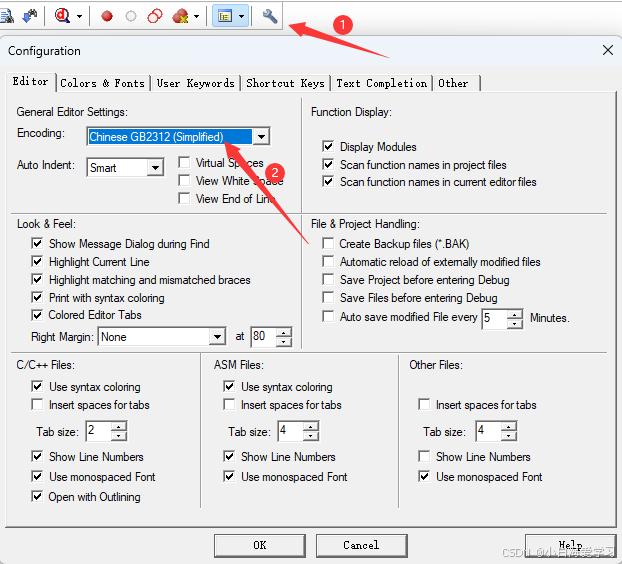
Task: Go to the Text Completion tab
Action: click(x=382, y=83)
